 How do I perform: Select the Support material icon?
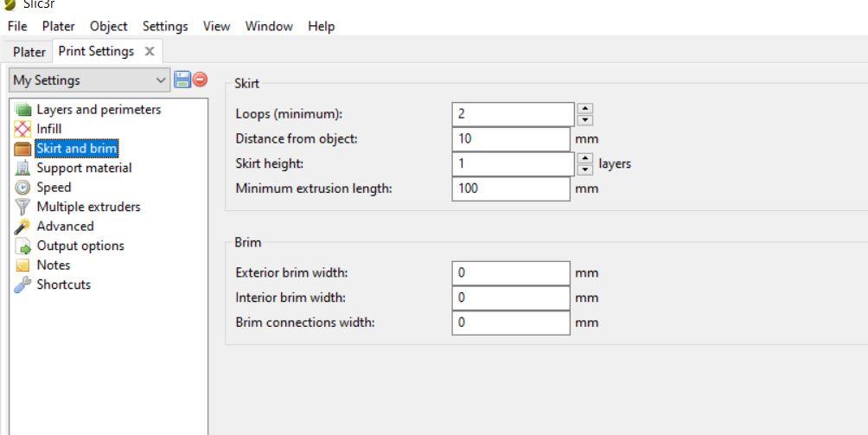coord(22,168)
